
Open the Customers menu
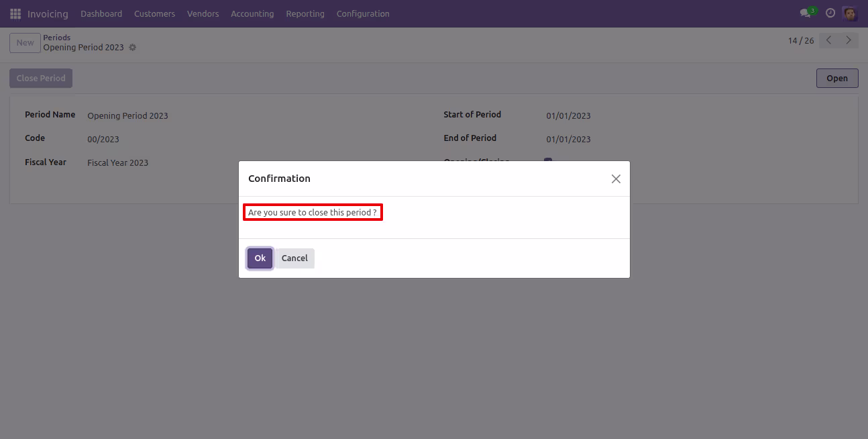click(154, 13)
